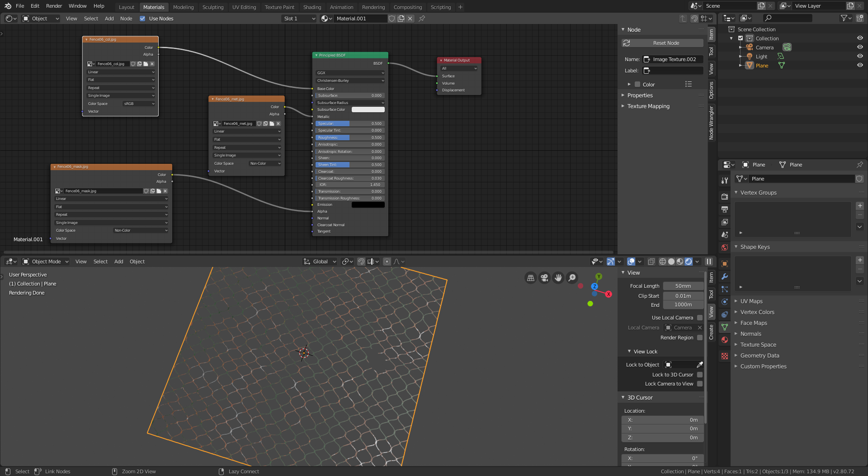Expand the UV Maps panel

click(x=751, y=301)
